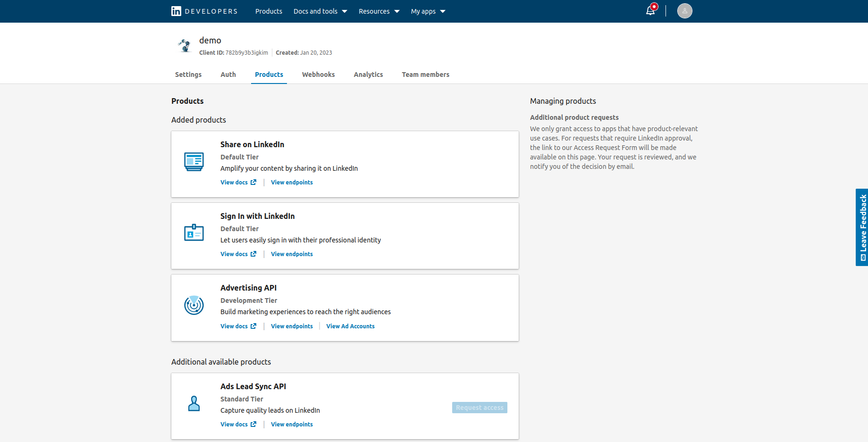This screenshot has width=868, height=442.
Task: Open View endpoints for Ads Lead Sync API
Action: pyautogui.click(x=292, y=424)
